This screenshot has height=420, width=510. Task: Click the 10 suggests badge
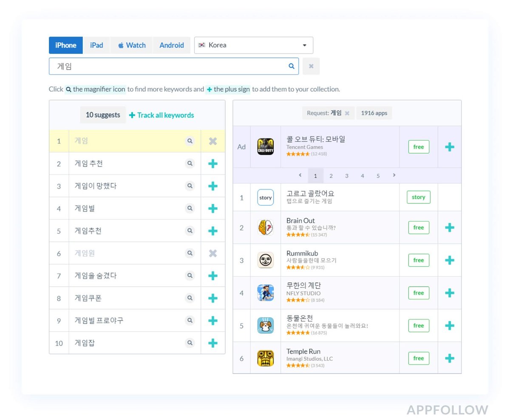click(x=103, y=115)
